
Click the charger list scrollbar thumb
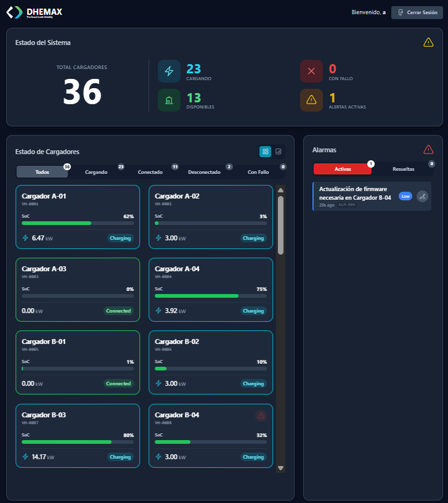point(280,225)
